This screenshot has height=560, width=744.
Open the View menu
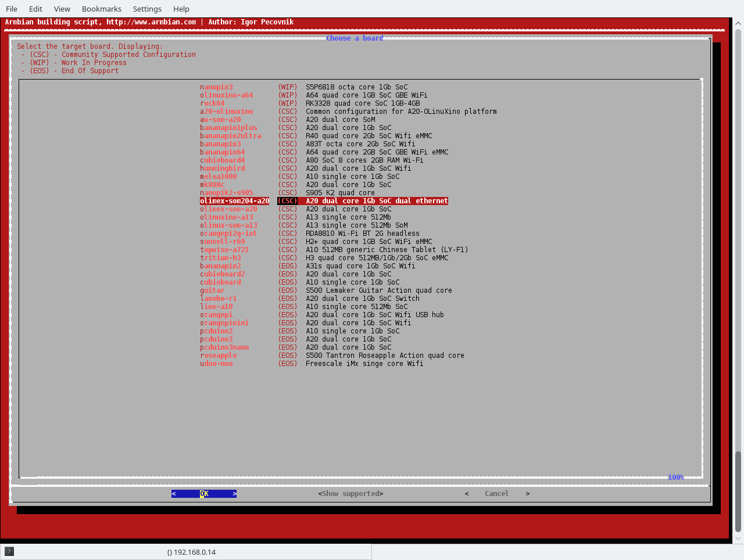pos(62,9)
